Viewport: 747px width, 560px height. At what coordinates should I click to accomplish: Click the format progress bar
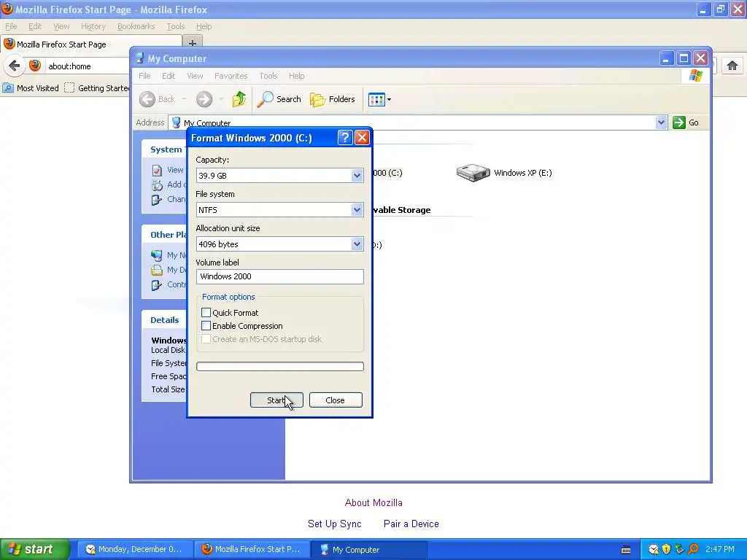279,366
